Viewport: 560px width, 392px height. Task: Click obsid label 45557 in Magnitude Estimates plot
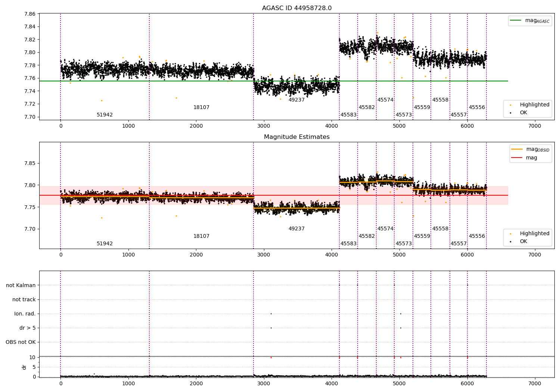pos(458,244)
